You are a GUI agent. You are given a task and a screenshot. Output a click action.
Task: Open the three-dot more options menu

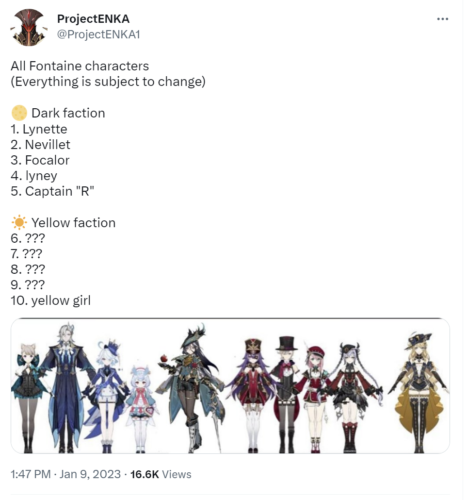coord(442,19)
